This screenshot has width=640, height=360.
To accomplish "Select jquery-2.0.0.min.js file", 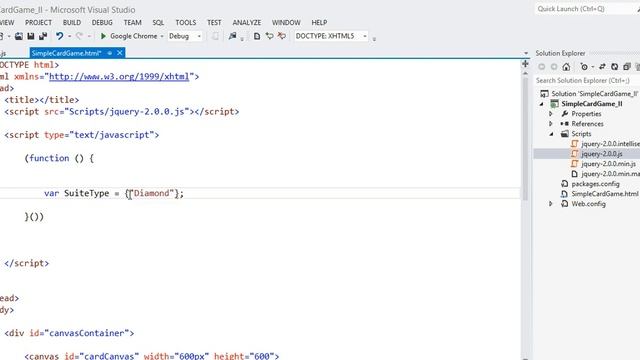I will (x=608, y=164).
